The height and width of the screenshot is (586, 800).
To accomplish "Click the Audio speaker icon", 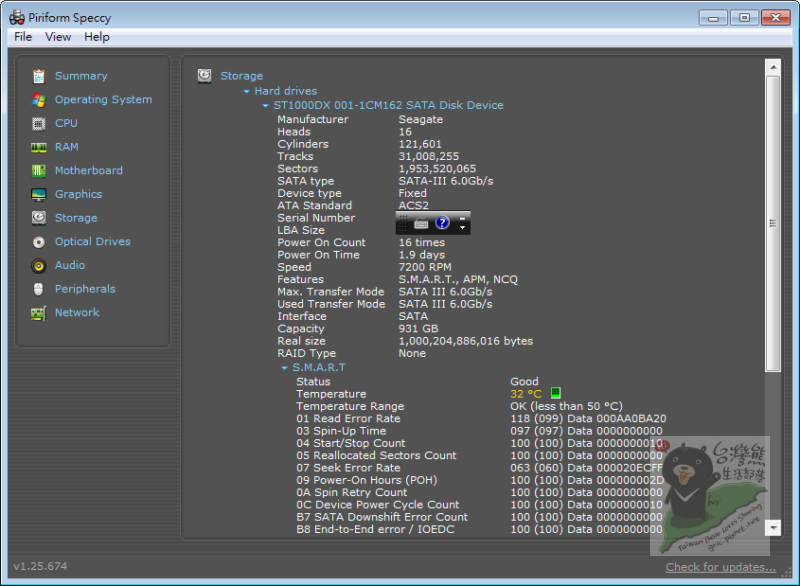I will (x=39, y=266).
